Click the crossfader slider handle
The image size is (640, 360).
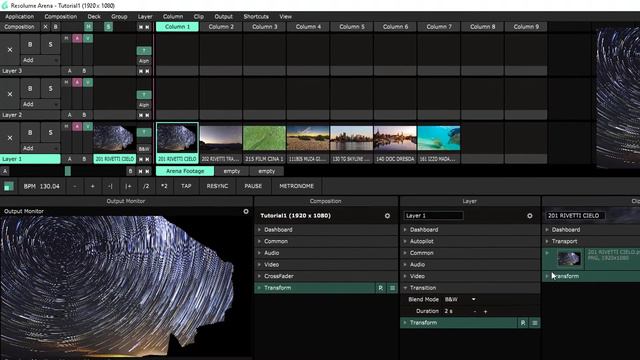(x=68, y=171)
